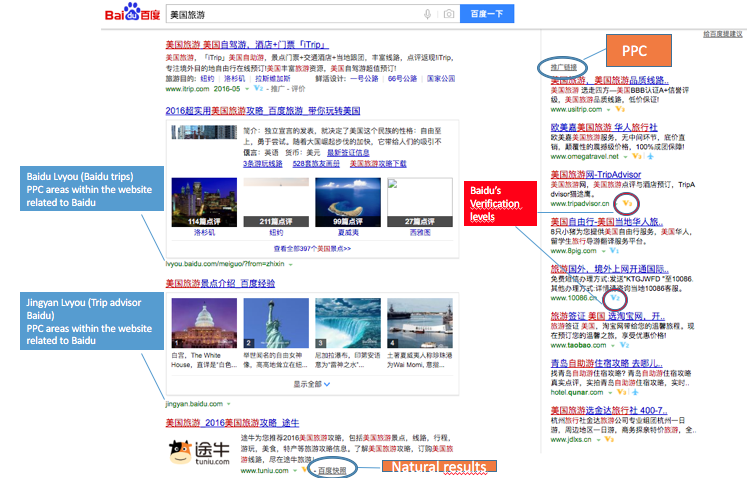Click the city skyline thumbnail beside 简介

click(204, 132)
